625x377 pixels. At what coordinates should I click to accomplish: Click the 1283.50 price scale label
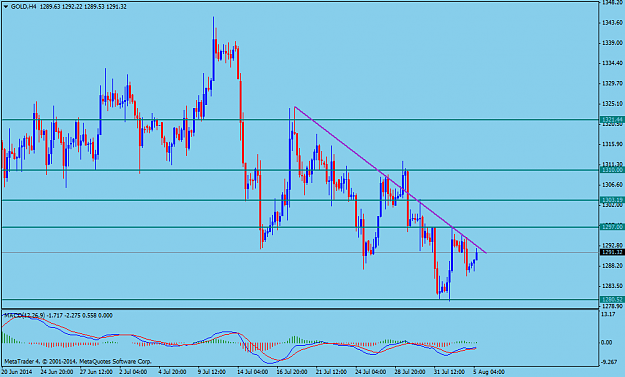613,286
